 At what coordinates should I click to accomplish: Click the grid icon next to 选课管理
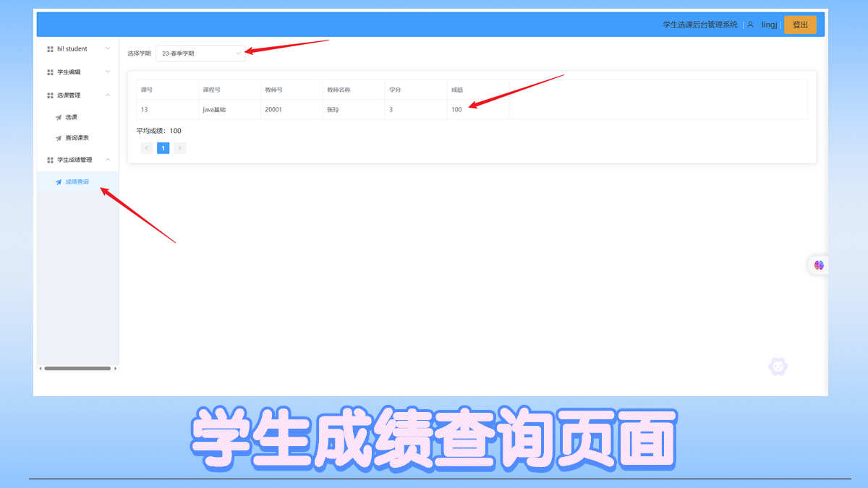(x=51, y=95)
